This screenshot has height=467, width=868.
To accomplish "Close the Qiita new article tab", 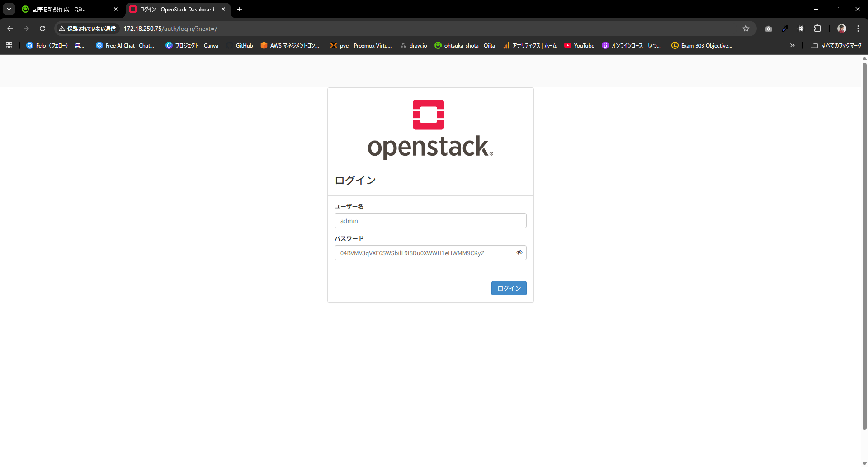I will [x=116, y=9].
